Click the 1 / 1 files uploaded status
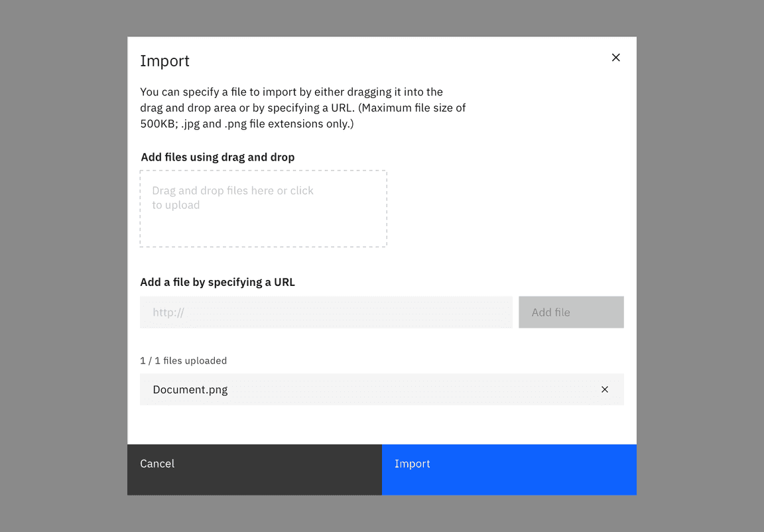 coord(183,360)
